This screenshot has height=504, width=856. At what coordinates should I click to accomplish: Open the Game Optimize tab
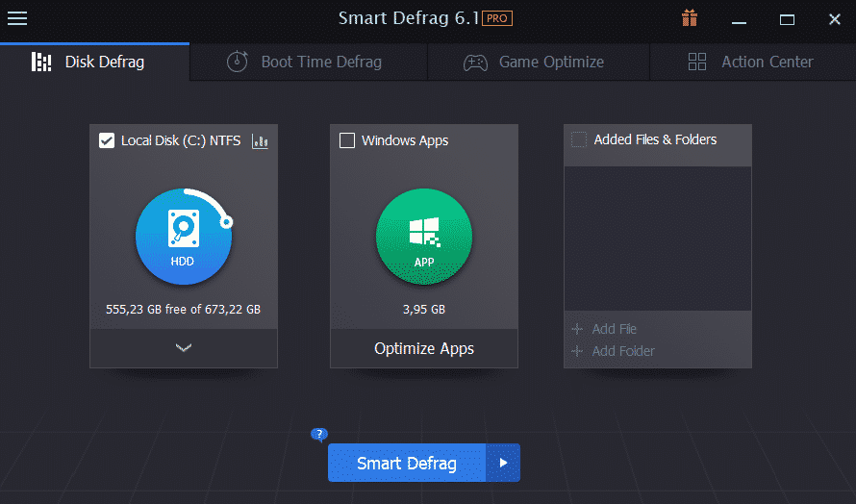click(x=538, y=62)
